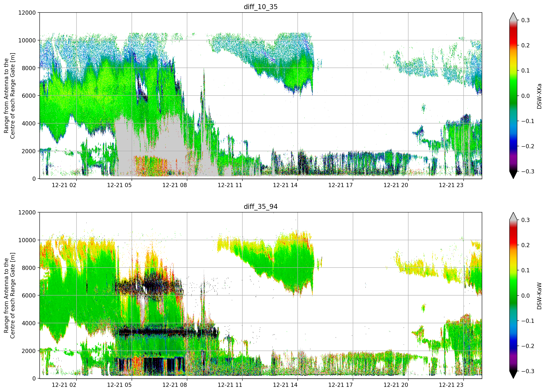Screen dimensions: 546x392
Task: Click the '−0.1' tick on the DSW-KaW colorbar
Action: (x=528, y=321)
